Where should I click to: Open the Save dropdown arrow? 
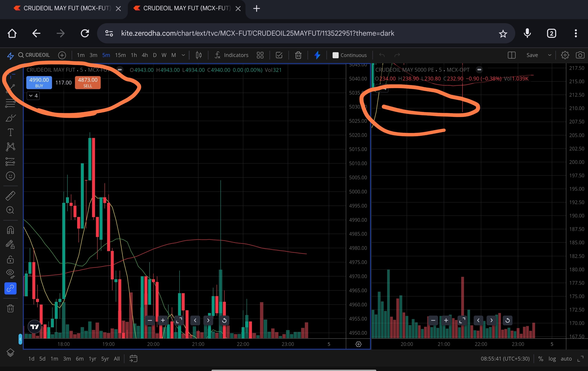tap(550, 55)
